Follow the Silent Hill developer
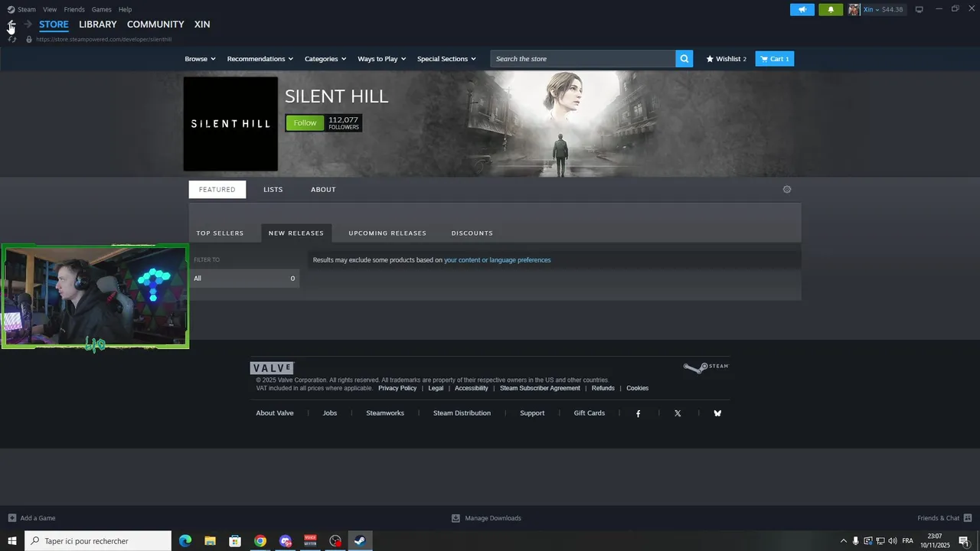This screenshot has height=551, width=980. pyautogui.click(x=305, y=123)
